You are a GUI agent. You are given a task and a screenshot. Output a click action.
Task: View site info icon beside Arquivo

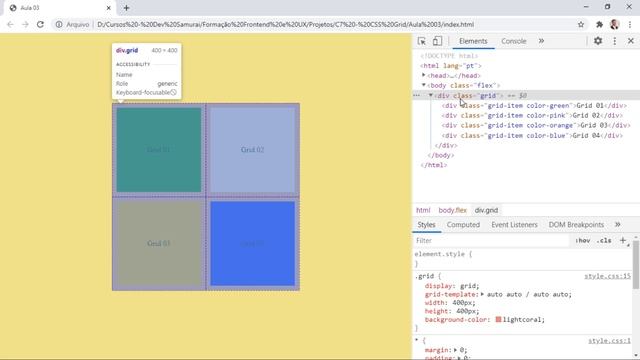click(x=59, y=24)
